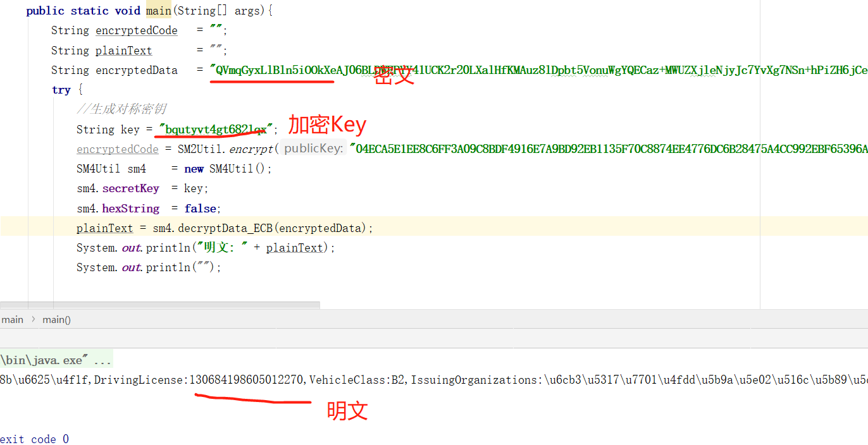Click the boolean literal false in code

200,208
